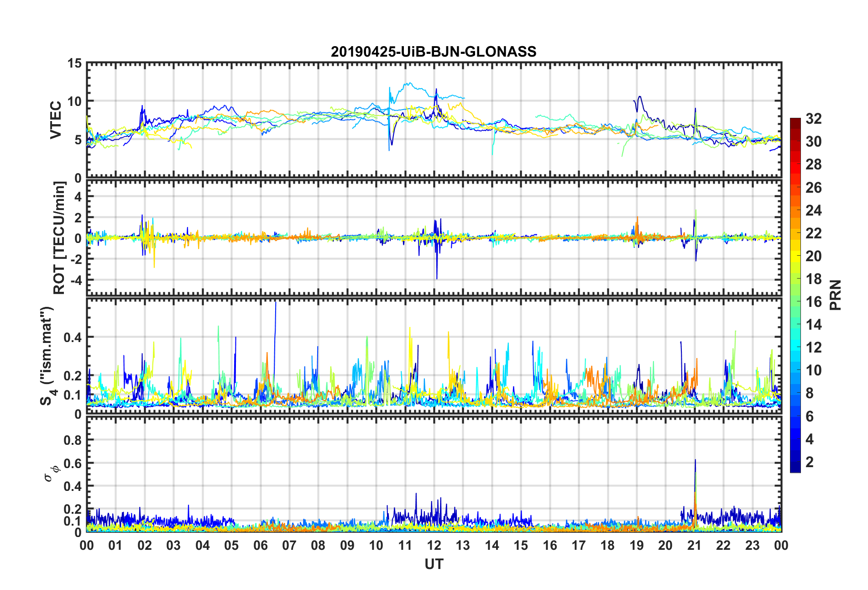The width and height of the screenshot is (868, 590).
Task: Click colorbar tick value 32
Action: (x=814, y=119)
